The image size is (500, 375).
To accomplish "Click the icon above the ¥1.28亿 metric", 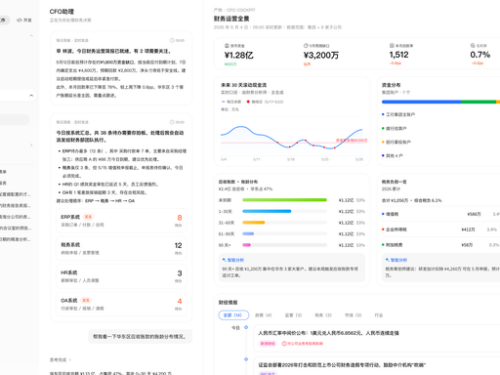I will tap(227, 46).
